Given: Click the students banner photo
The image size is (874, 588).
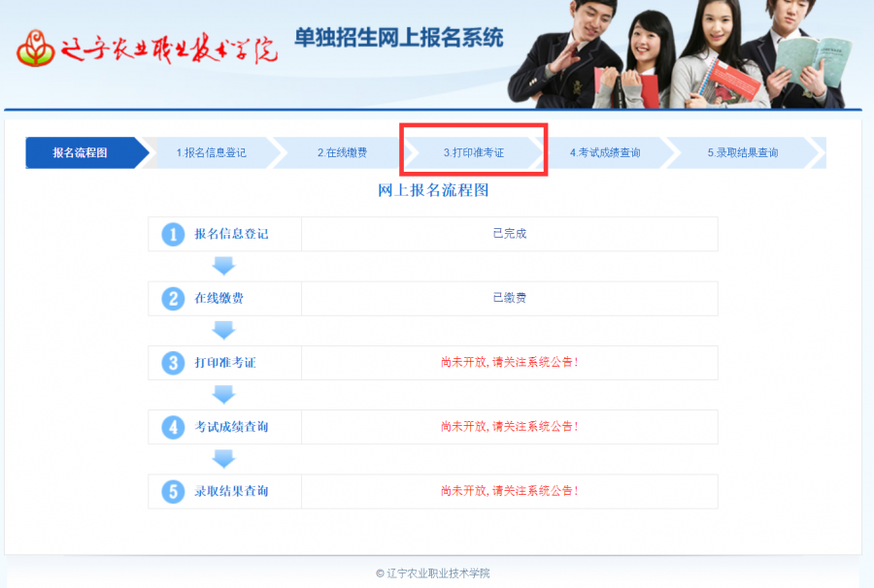Looking at the screenshot, I should click(680, 54).
